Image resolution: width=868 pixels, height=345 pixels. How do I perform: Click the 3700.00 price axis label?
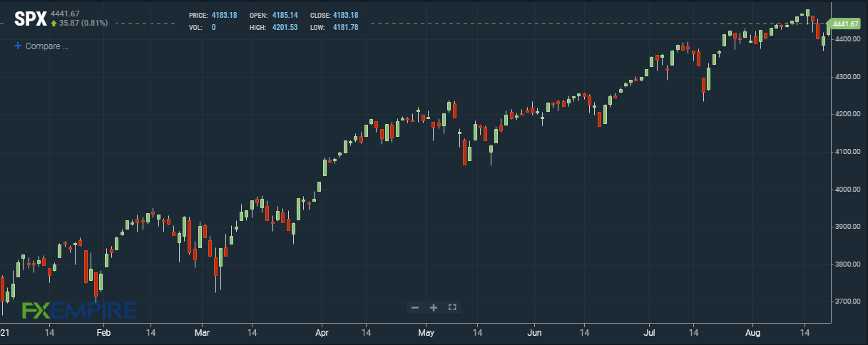click(847, 302)
